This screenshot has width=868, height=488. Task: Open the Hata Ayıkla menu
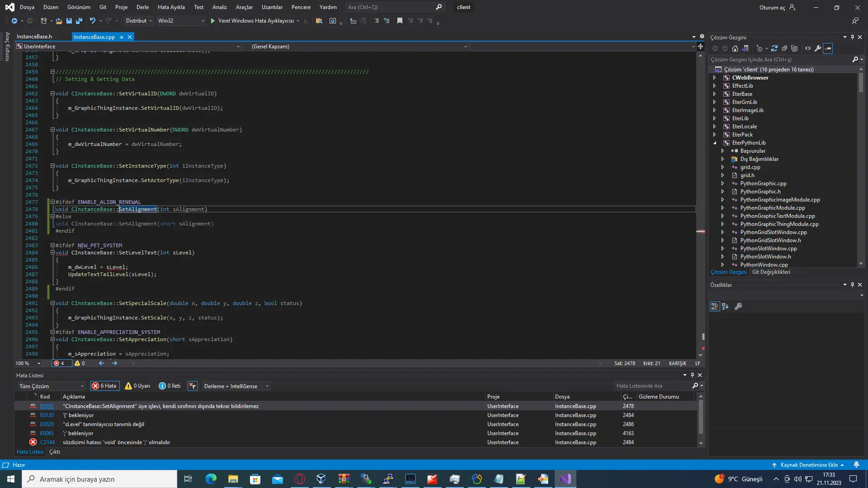[171, 7]
